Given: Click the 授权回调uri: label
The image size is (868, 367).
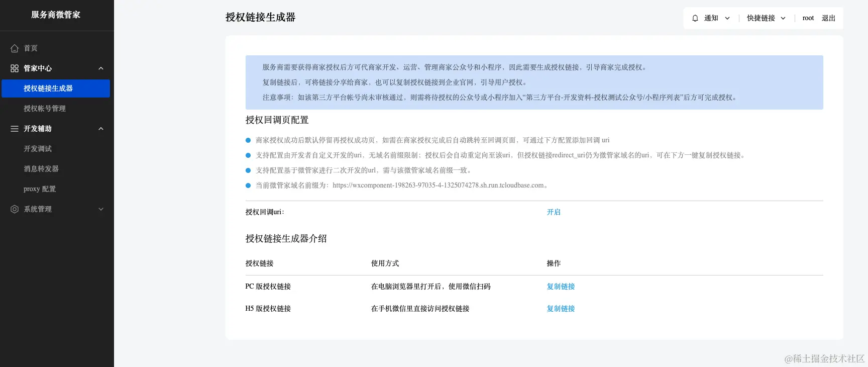Looking at the screenshot, I should pos(265,212).
